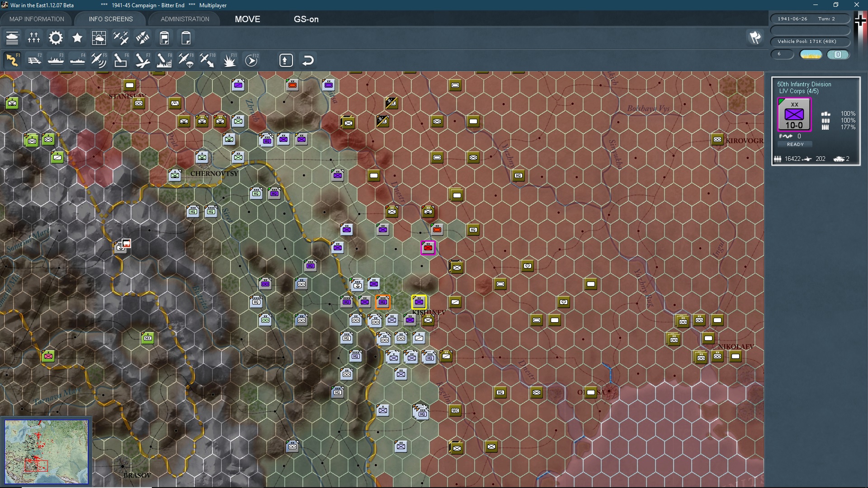Select Naval Transport mode F3 icon
This screenshot has width=868, height=488.
coord(56,60)
